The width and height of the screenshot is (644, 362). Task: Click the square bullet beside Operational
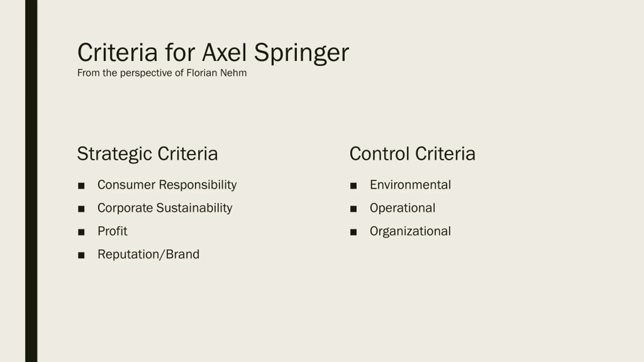(353, 209)
